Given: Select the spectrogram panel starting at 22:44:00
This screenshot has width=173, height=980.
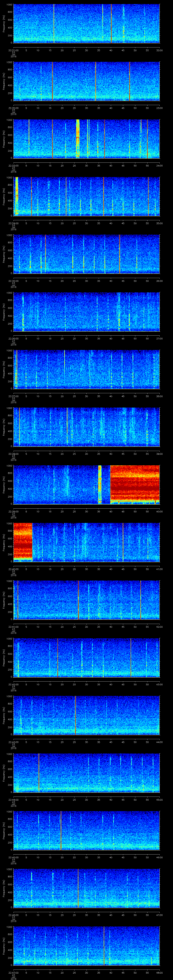Looking at the screenshot, I should click(x=87, y=773).
